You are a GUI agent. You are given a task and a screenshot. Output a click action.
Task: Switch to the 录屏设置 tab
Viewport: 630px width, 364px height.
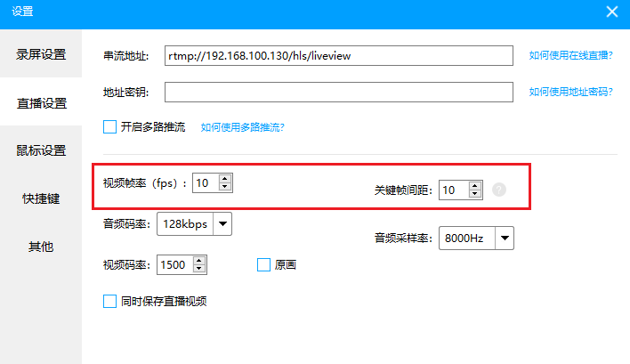pos(41,54)
